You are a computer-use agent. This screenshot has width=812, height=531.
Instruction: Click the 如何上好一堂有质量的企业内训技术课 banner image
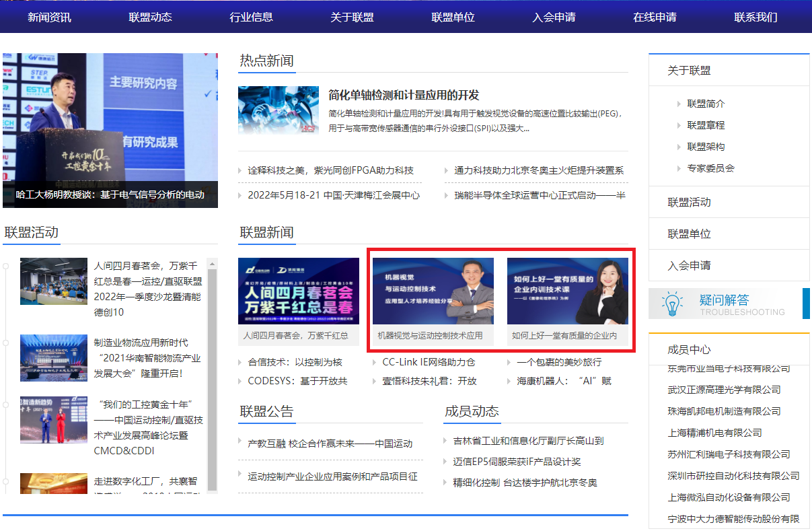point(567,291)
